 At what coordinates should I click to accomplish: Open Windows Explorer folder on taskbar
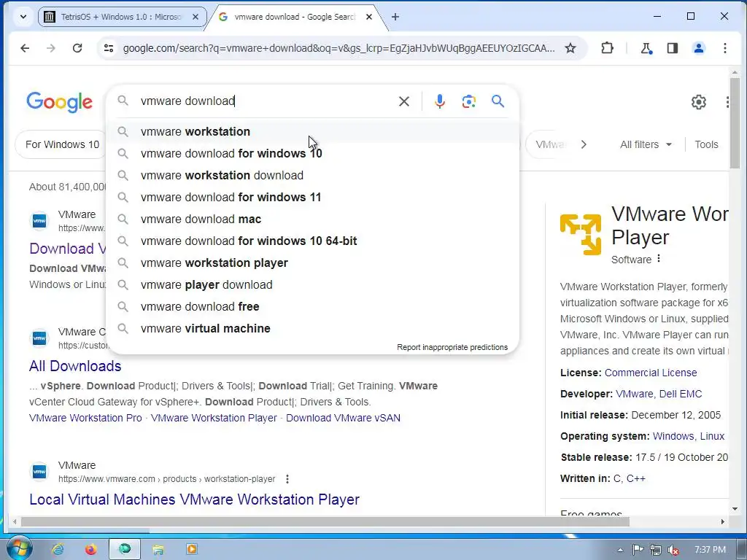pos(158,550)
